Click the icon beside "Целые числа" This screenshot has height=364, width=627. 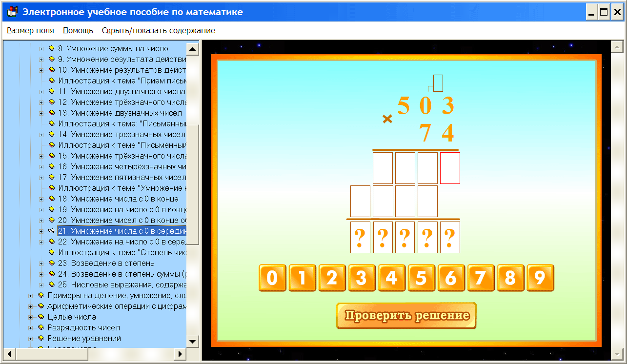(x=41, y=317)
